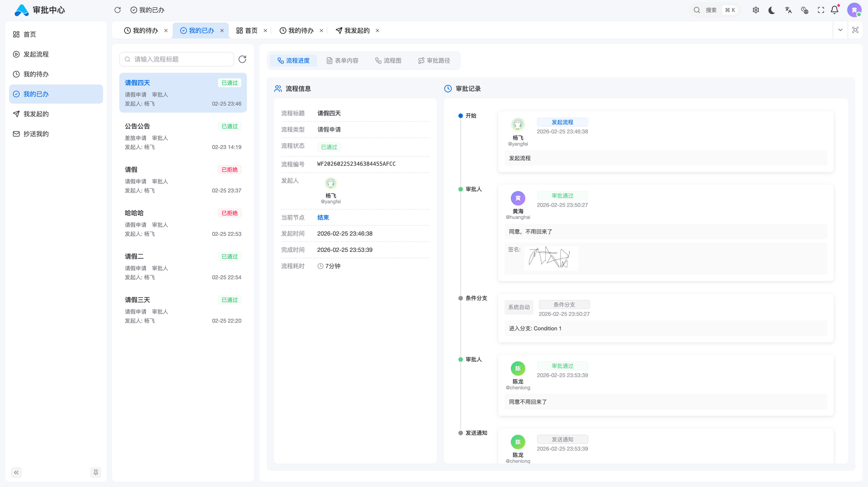
Task: Click the refresh icon in top header
Action: coord(117,10)
